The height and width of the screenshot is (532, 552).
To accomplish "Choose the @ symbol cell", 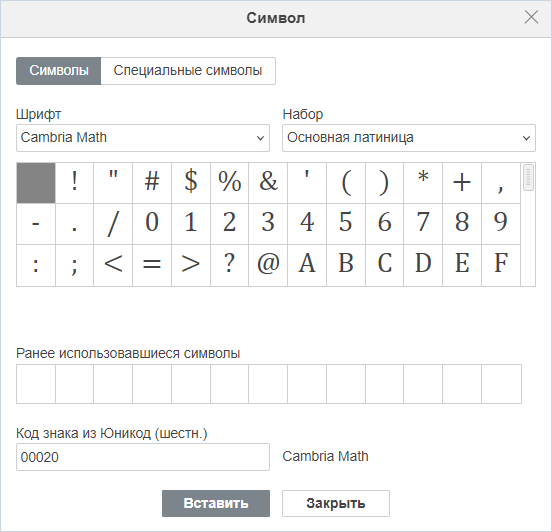I will click(x=268, y=265).
